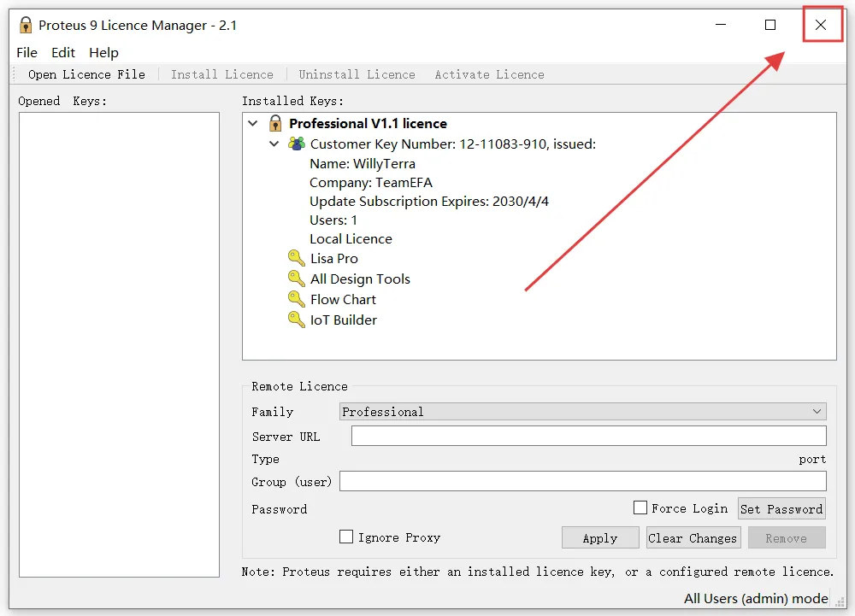This screenshot has width=855, height=616.
Task: Click the Apply button
Action: [x=600, y=538]
